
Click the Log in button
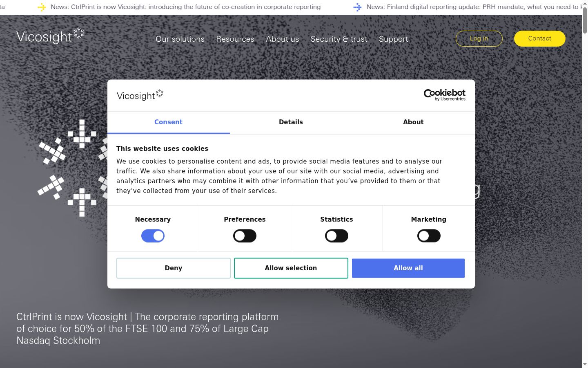click(x=479, y=38)
